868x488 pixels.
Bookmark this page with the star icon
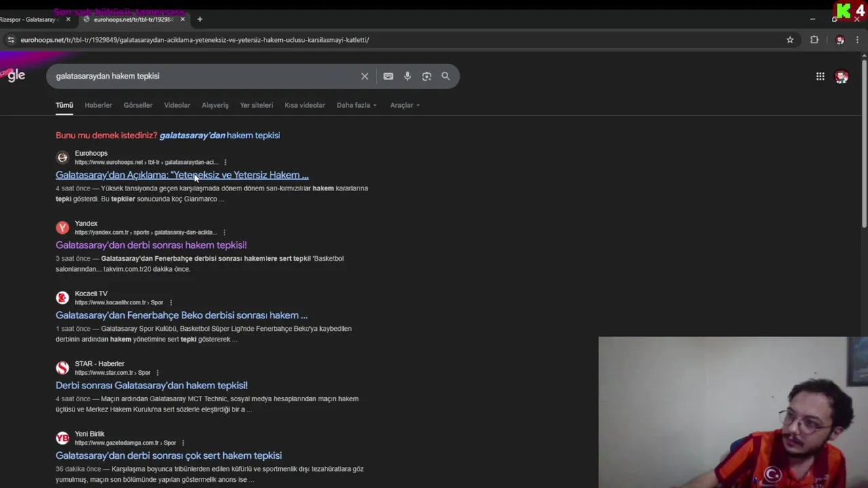[790, 40]
